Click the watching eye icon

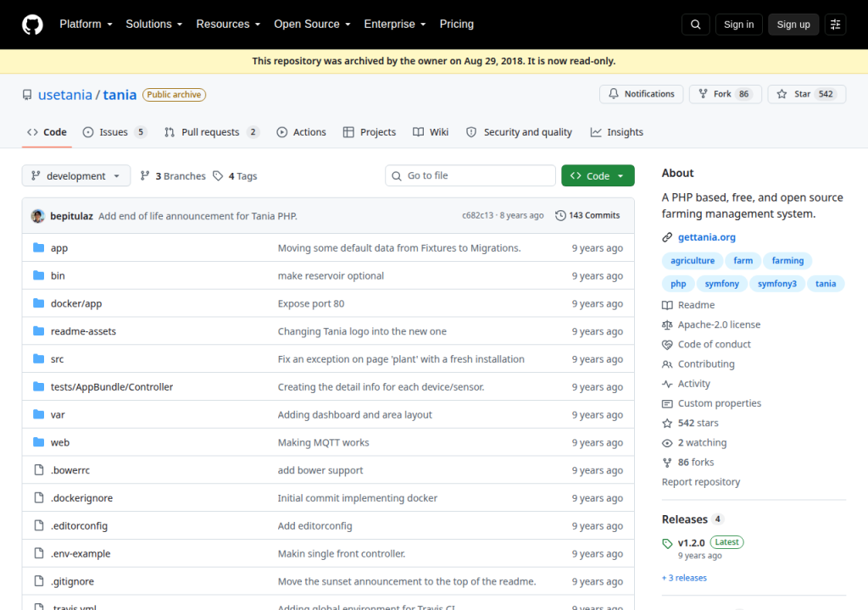(667, 443)
